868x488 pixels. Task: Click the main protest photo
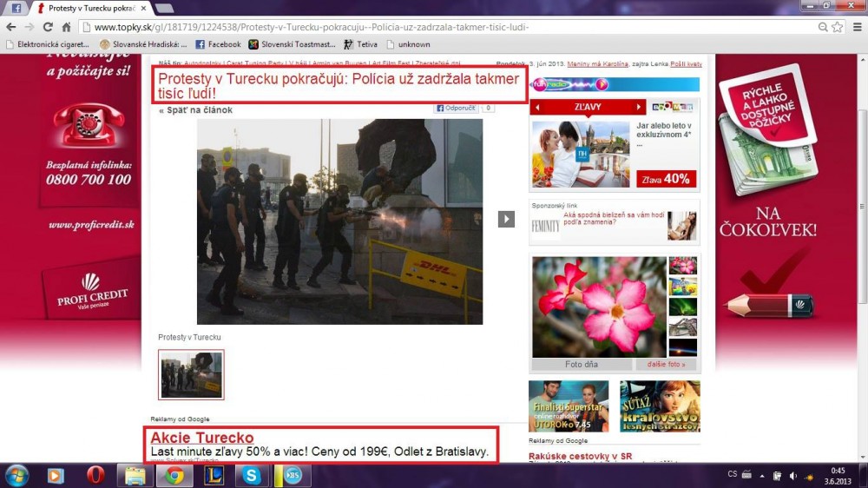(339, 221)
